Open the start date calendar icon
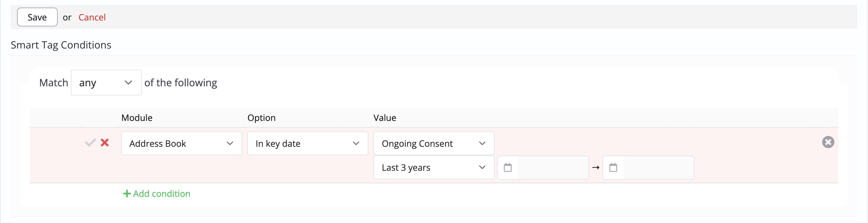Screen dimensions: 868x223 pyautogui.click(x=507, y=168)
